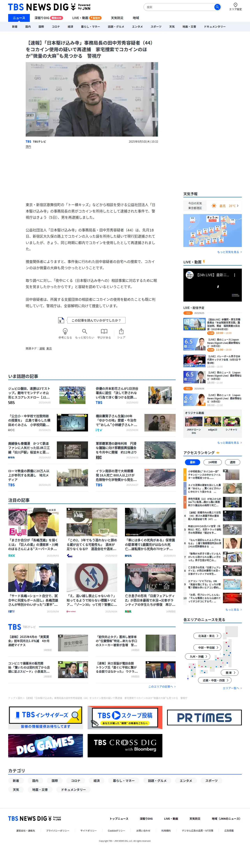The image size is (250, 868).
Task: Open the video player three-dot menu
Action: click(234, 275)
